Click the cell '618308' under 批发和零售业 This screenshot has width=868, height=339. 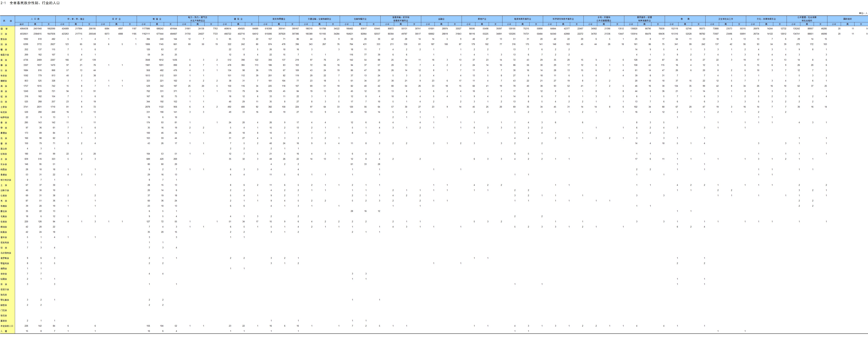tap(268, 29)
